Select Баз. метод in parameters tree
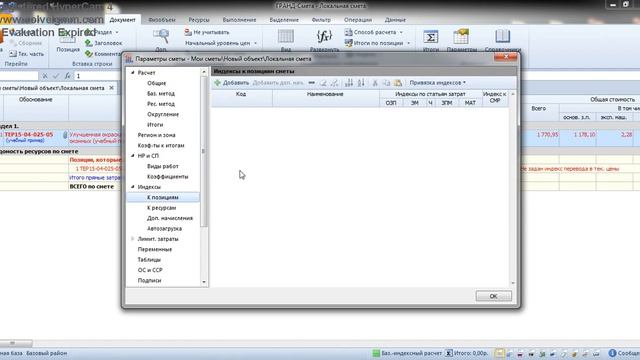 pyautogui.click(x=161, y=93)
